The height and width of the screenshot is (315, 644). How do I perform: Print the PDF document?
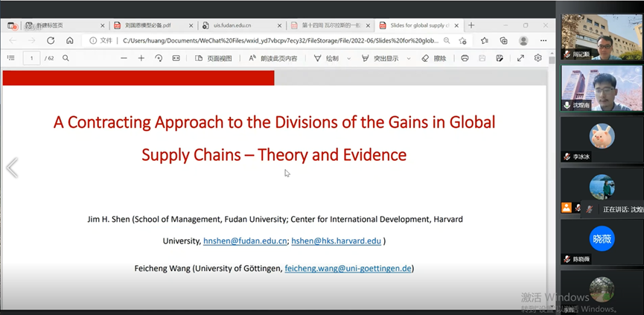465,57
